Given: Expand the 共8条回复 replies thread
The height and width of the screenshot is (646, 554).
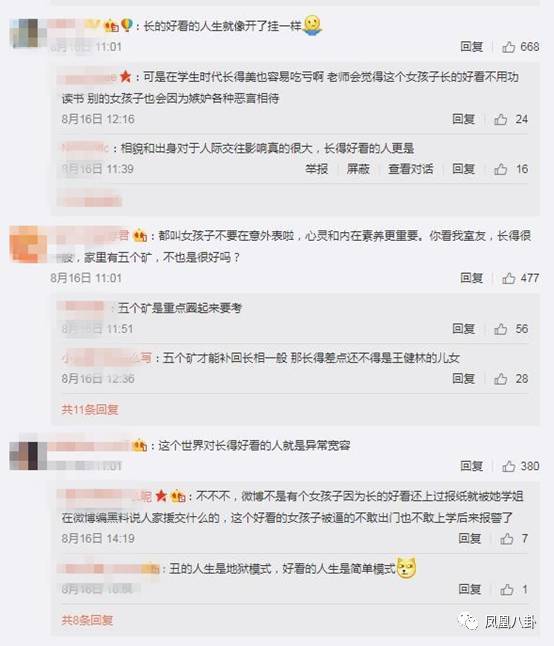Looking at the screenshot, I should [87, 620].
